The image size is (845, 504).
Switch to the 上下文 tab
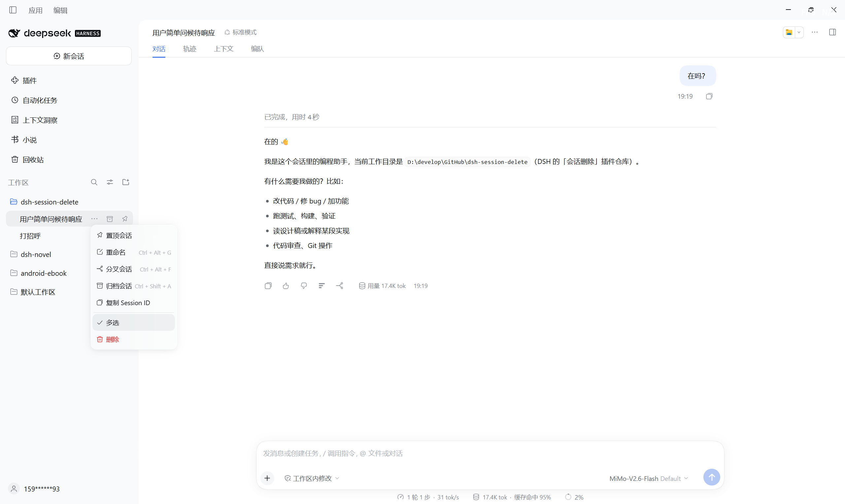point(223,49)
